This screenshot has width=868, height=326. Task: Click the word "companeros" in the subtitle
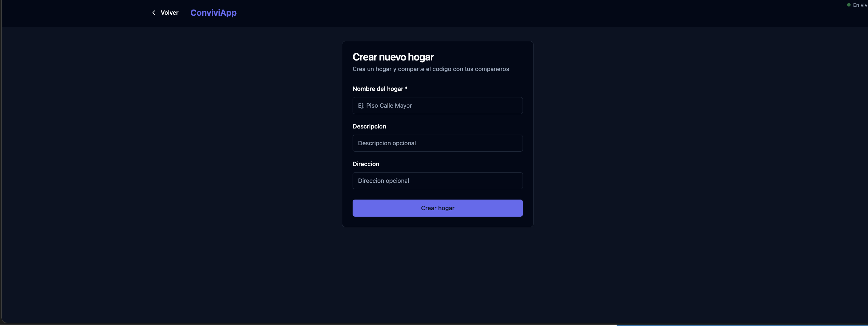tap(492, 69)
